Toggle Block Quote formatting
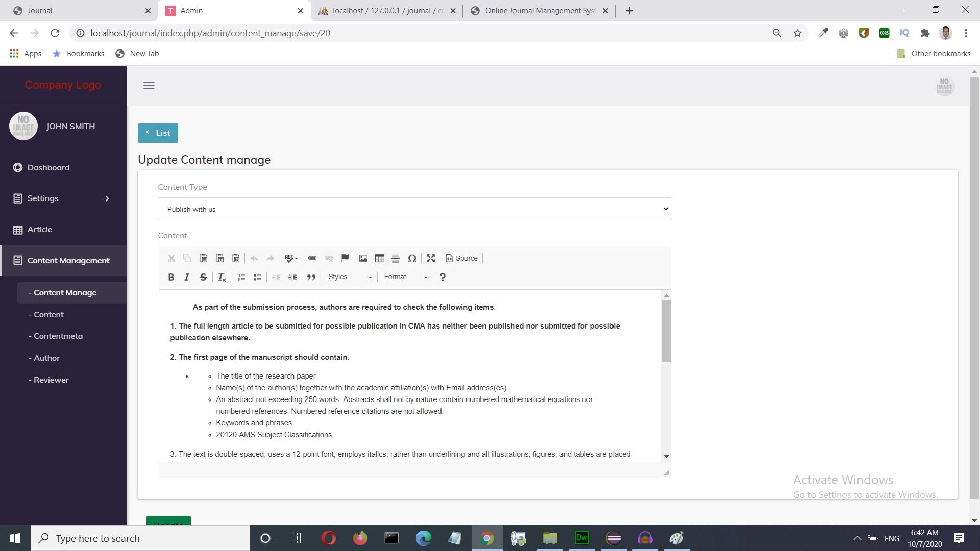980x551 pixels. (311, 277)
